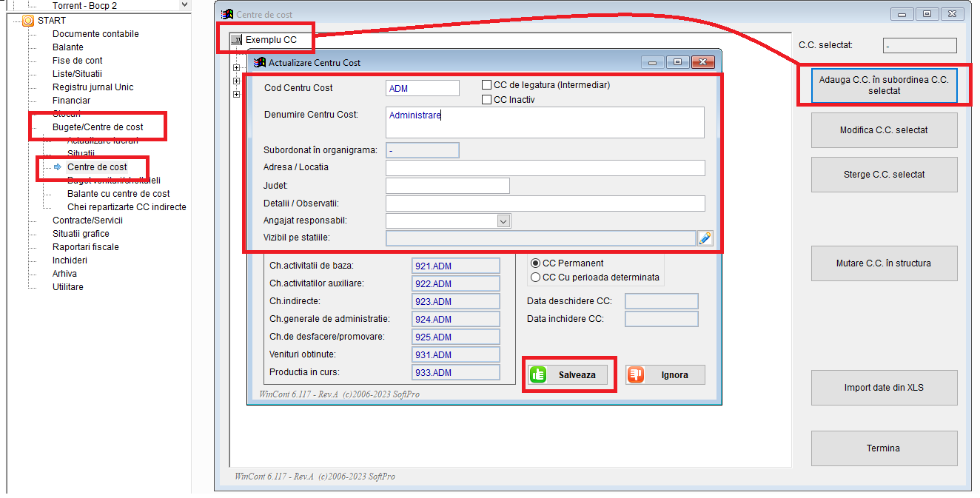The height and width of the screenshot is (498, 980).
Task: Enable CC de legatura (Intermediar)
Action: pos(486,84)
